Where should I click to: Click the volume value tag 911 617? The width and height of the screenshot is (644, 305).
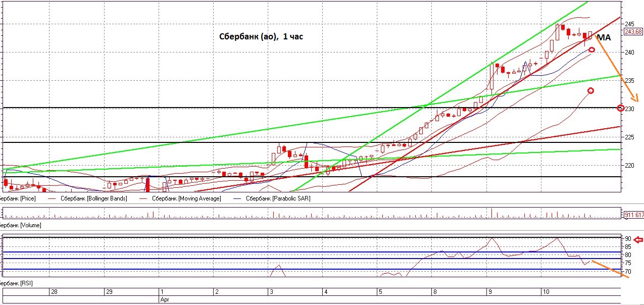coord(633,215)
